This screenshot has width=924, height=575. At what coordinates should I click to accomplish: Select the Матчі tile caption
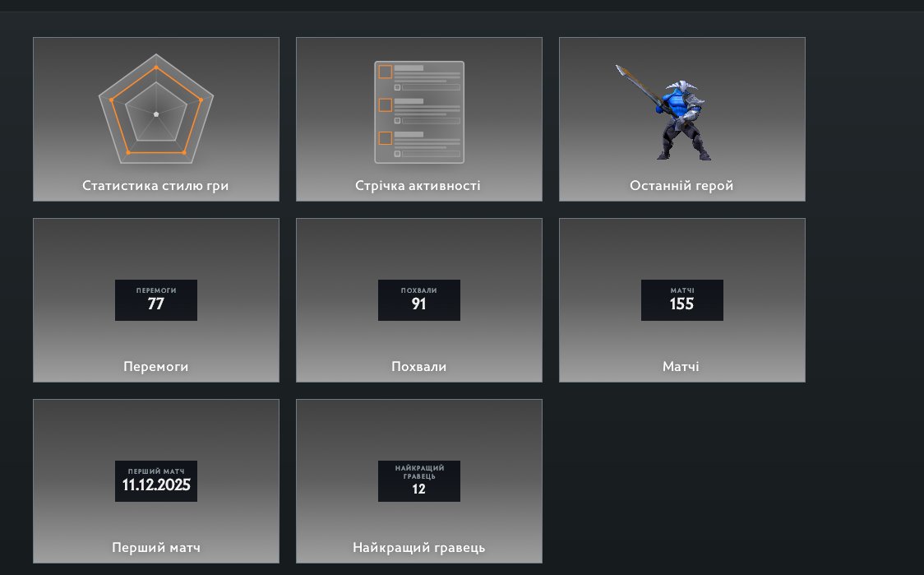[x=681, y=367]
